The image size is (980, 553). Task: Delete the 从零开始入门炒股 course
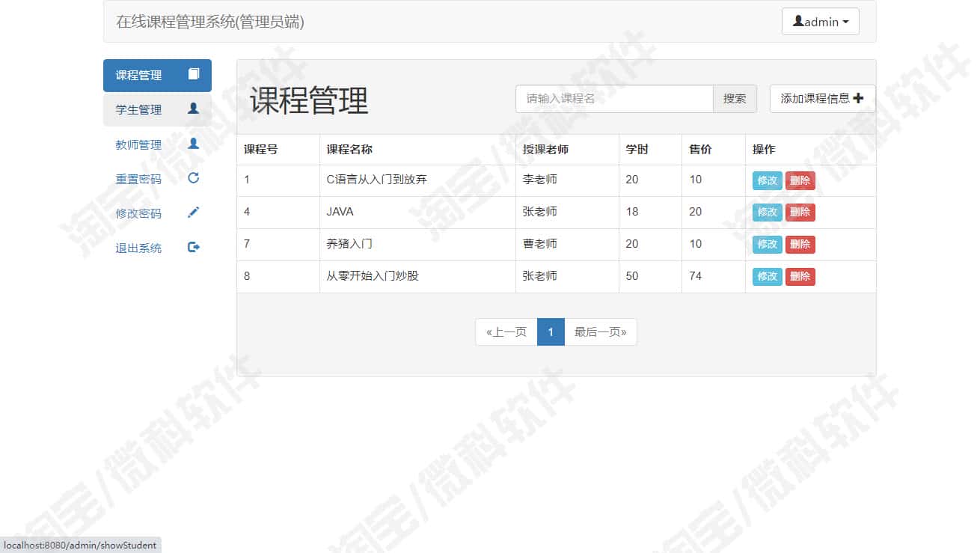[800, 277]
